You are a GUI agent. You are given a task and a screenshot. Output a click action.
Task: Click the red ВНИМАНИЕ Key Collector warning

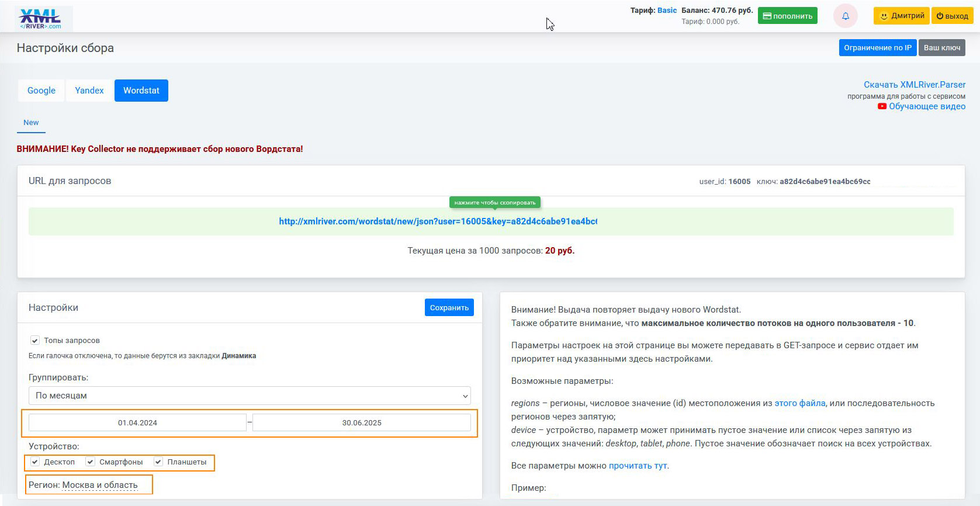point(160,149)
